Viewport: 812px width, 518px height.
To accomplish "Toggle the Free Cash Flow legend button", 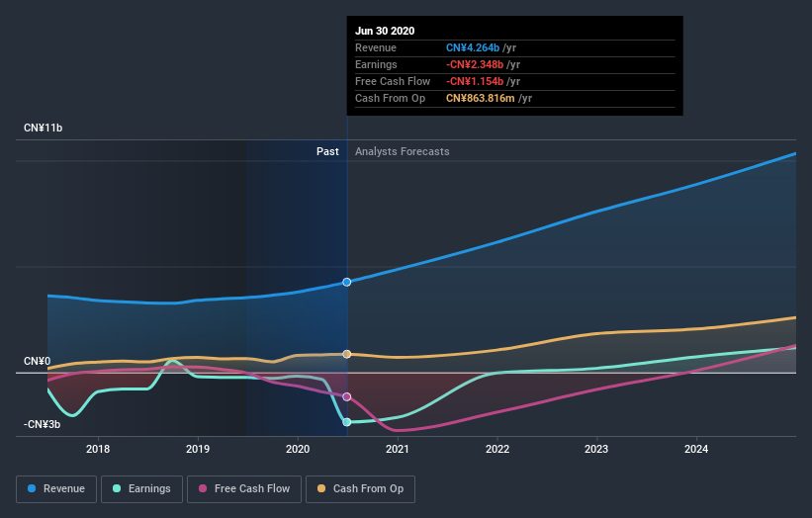I will tap(244, 489).
